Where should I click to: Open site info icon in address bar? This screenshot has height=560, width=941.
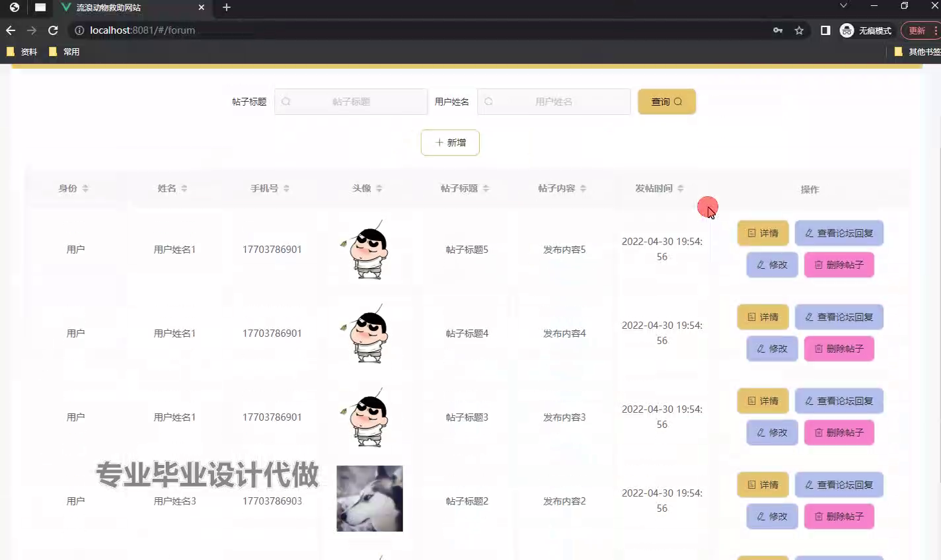[x=79, y=30]
